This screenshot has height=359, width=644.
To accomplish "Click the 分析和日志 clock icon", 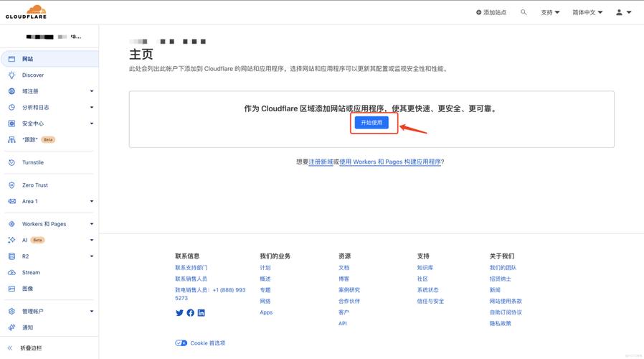I will [12, 107].
